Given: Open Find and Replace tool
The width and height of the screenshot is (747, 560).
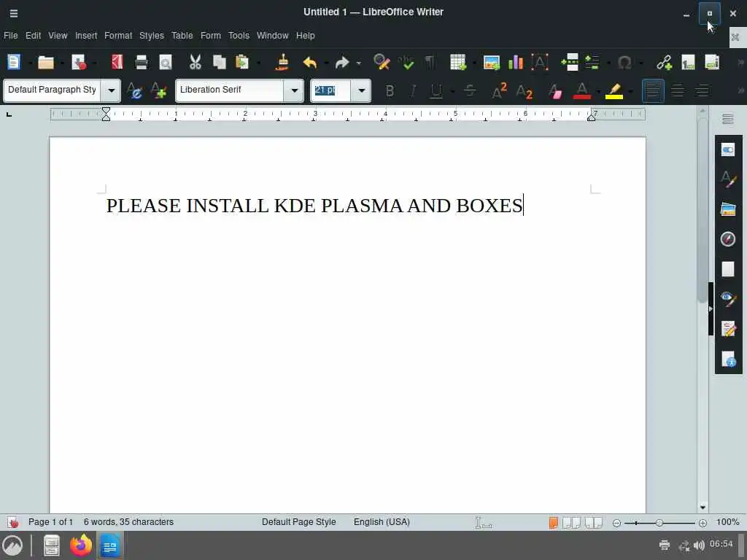Looking at the screenshot, I should (382, 63).
